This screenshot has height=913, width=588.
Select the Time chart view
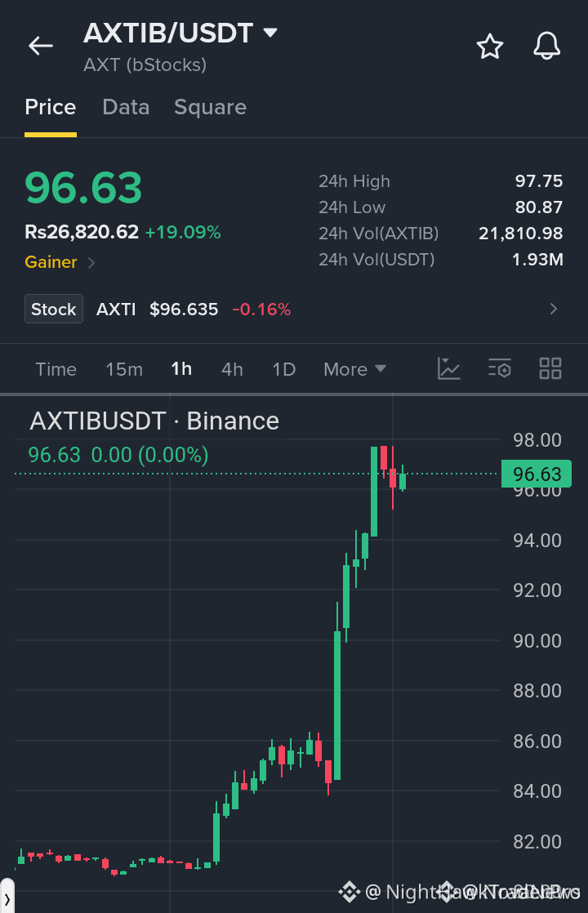56,369
